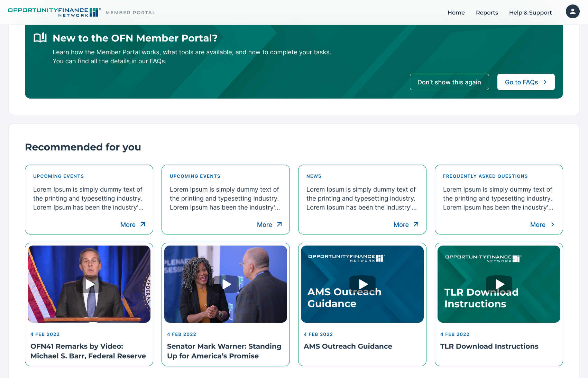
Task: Open More link in the News card
Action: point(406,224)
